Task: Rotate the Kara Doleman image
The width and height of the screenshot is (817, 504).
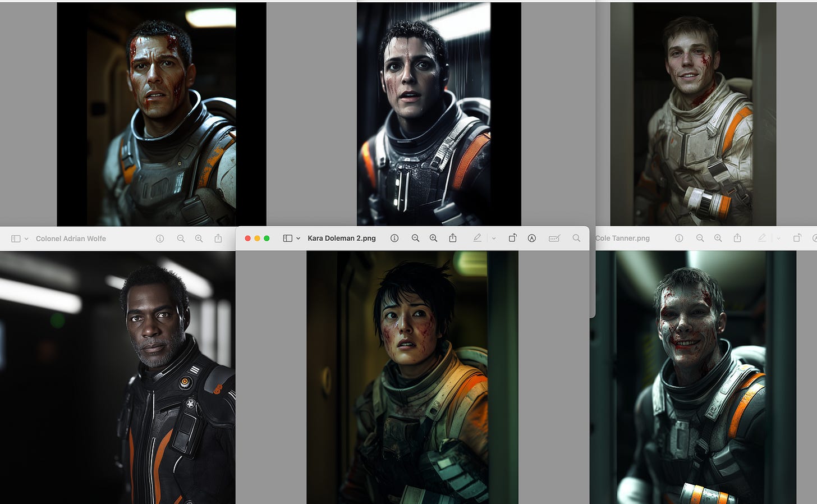Action: 512,239
